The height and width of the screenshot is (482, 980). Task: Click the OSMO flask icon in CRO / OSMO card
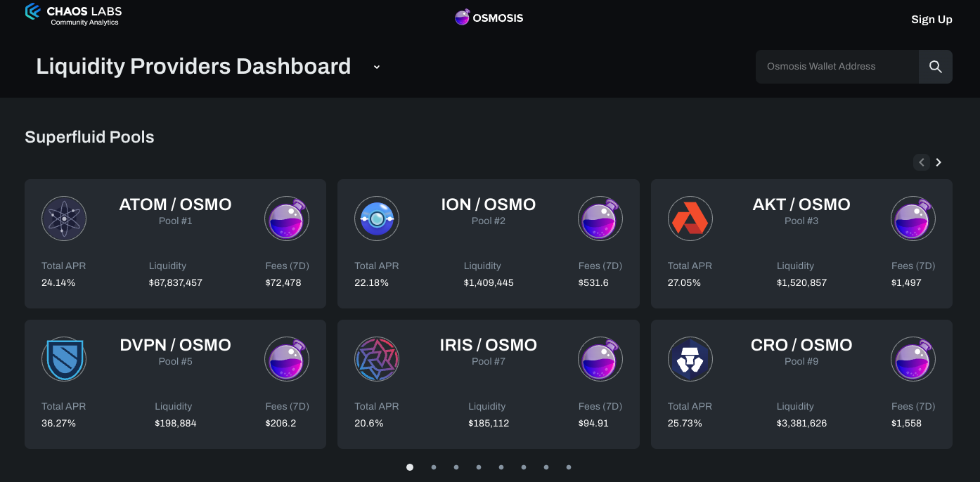point(913,359)
